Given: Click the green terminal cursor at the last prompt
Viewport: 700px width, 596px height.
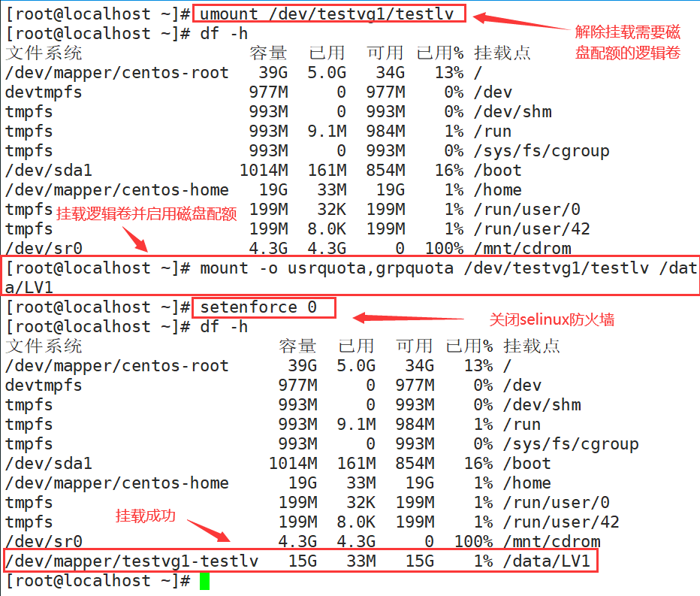Looking at the screenshot, I should [x=204, y=581].
